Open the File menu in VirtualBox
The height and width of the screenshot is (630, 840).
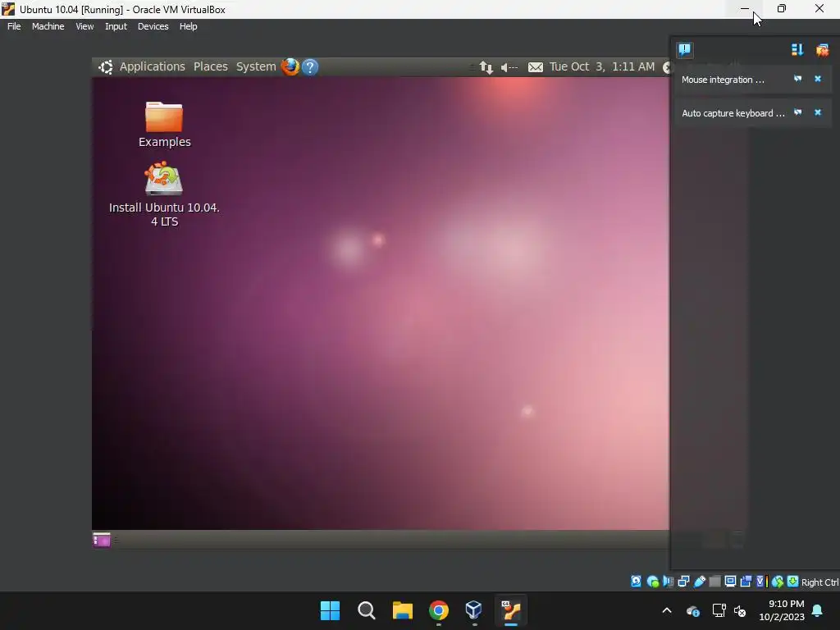click(14, 26)
